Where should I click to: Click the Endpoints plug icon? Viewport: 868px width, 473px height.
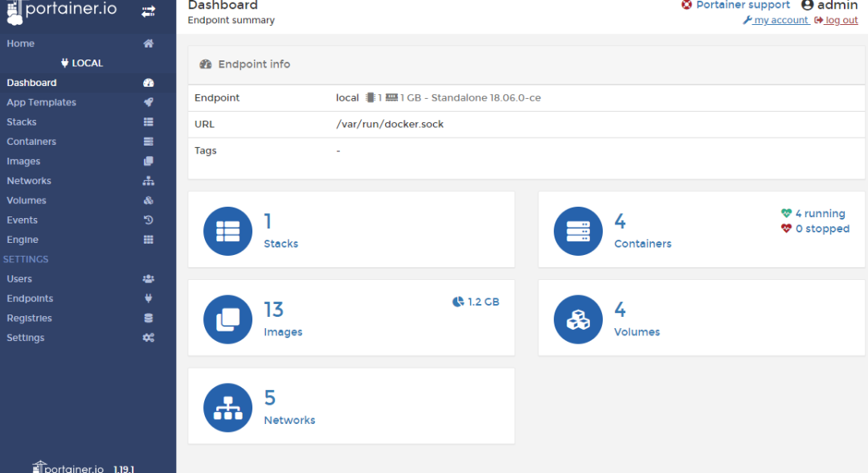tap(149, 298)
